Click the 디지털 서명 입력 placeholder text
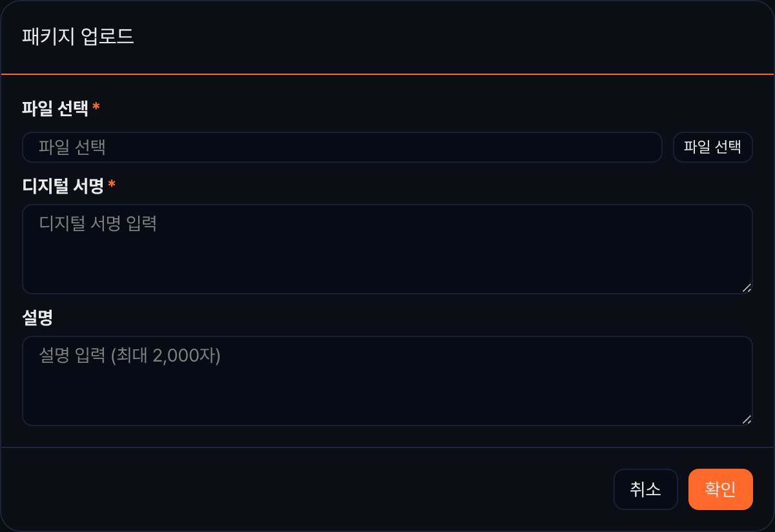This screenshot has height=532, width=775. (98, 224)
